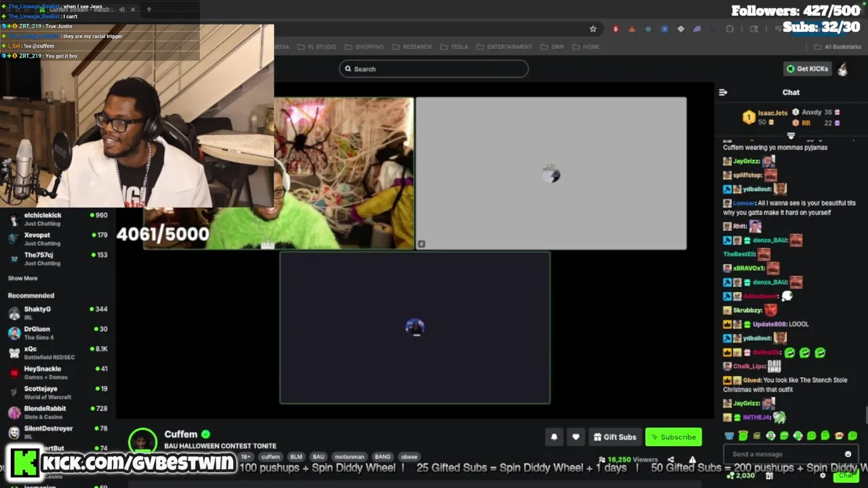Open the Xevopat channel
Image resolution: width=868 pixels, height=488 pixels.
pyautogui.click(x=58, y=239)
